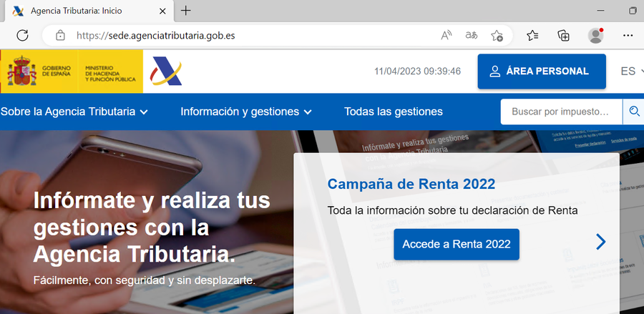Click the Agencia Tributaria logo
This screenshot has height=314, width=644.
click(166, 72)
